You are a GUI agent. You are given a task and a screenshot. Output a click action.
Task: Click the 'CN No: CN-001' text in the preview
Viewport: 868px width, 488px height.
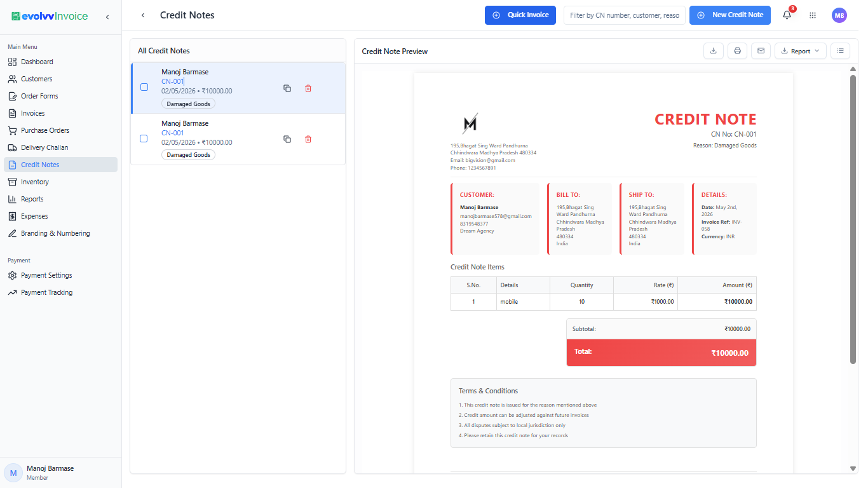click(x=734, y=134)
